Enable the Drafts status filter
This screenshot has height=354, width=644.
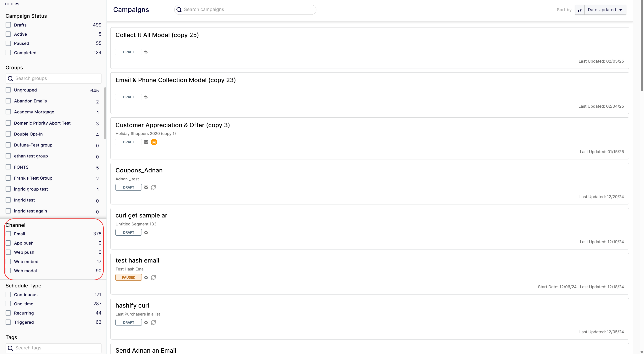pos(8,25)
